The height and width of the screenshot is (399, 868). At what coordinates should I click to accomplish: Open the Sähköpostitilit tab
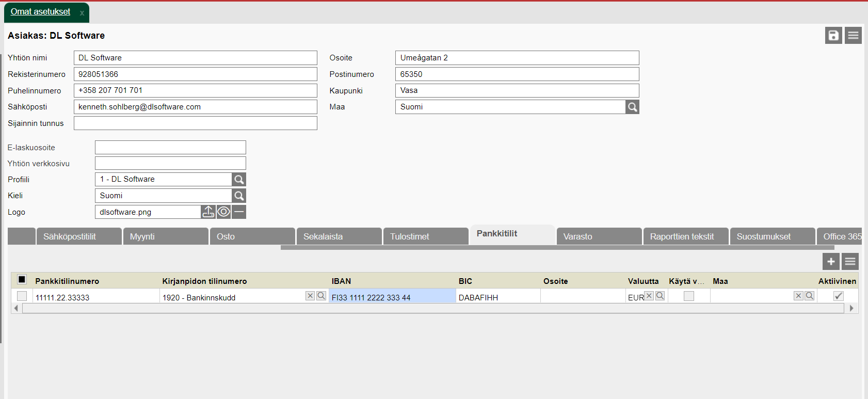(x=78, y=236)
